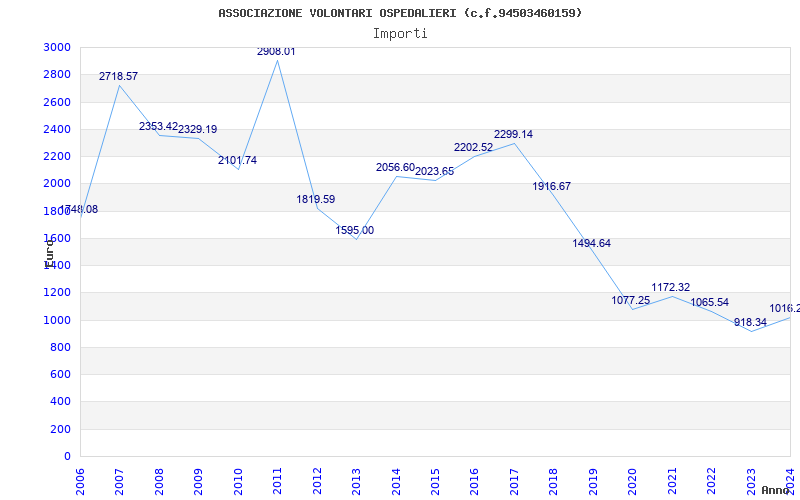800x500 pixels.
Task: Click the 2015 year axis label
Action: click(x=435, y=482)
